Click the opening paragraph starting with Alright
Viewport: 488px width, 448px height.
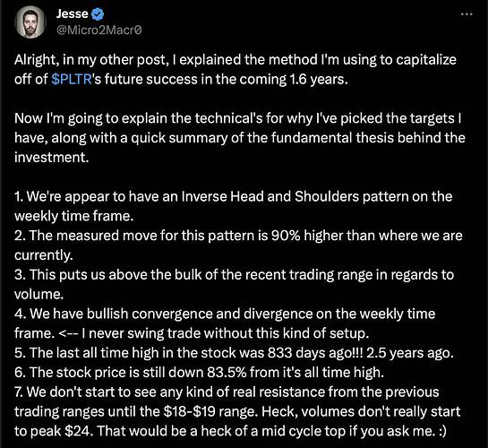[235, 69]
